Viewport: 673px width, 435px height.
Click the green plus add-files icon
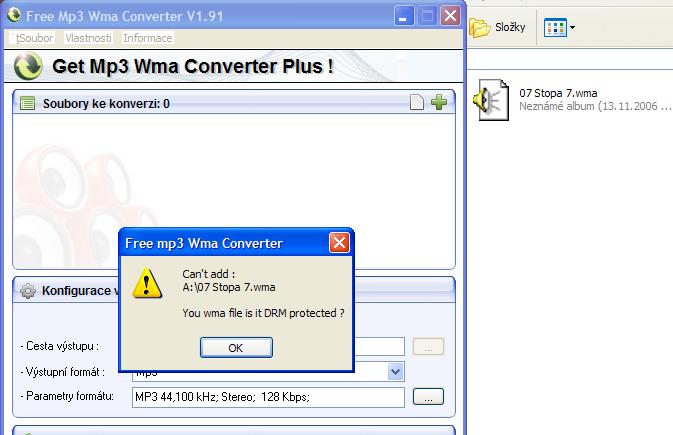439,102
